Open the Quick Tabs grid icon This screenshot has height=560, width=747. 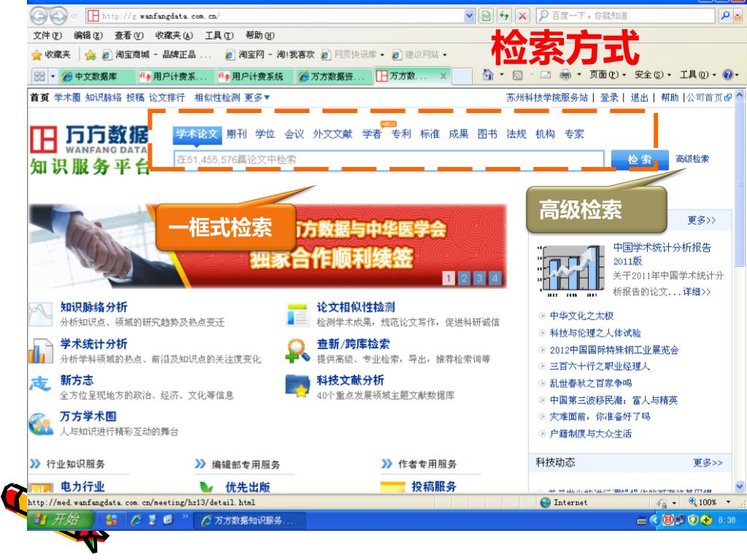click(x=39, y=76)
